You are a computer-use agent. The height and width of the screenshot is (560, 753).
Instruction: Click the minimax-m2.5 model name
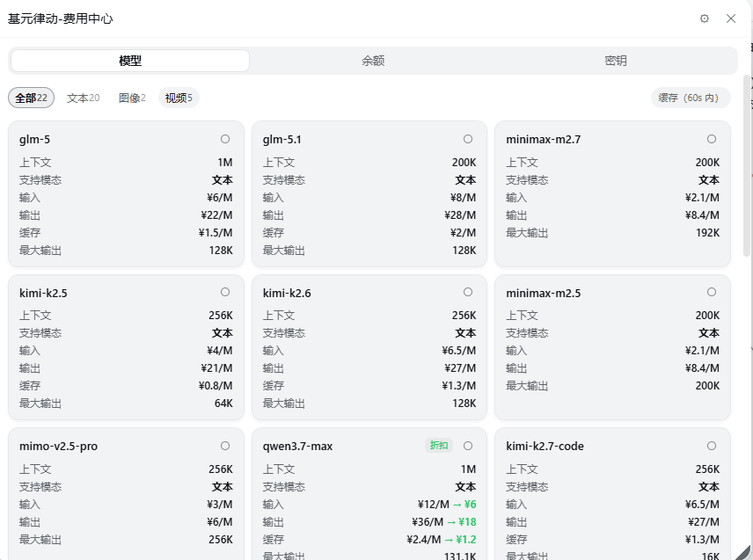[x=543, y=294]
